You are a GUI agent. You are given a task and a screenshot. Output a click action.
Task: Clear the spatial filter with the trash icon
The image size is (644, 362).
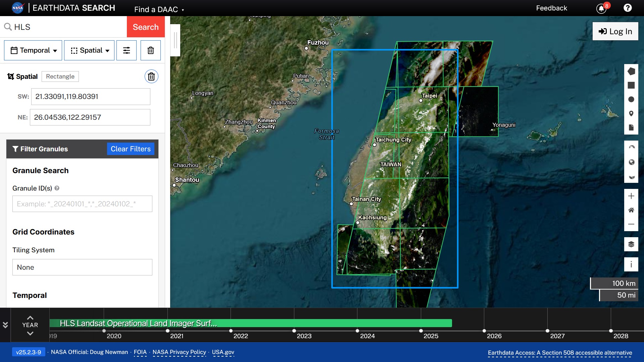pos(151,76)
